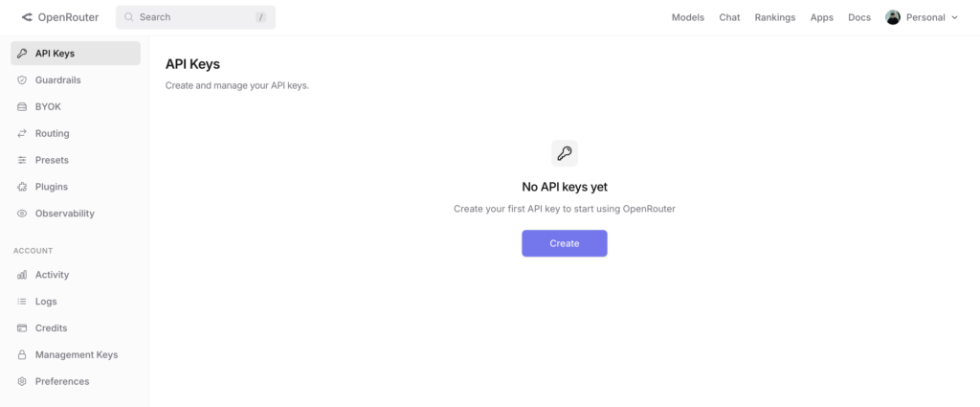980x407 pixels.
Task: Go to Routing settings
Action: 76,134
